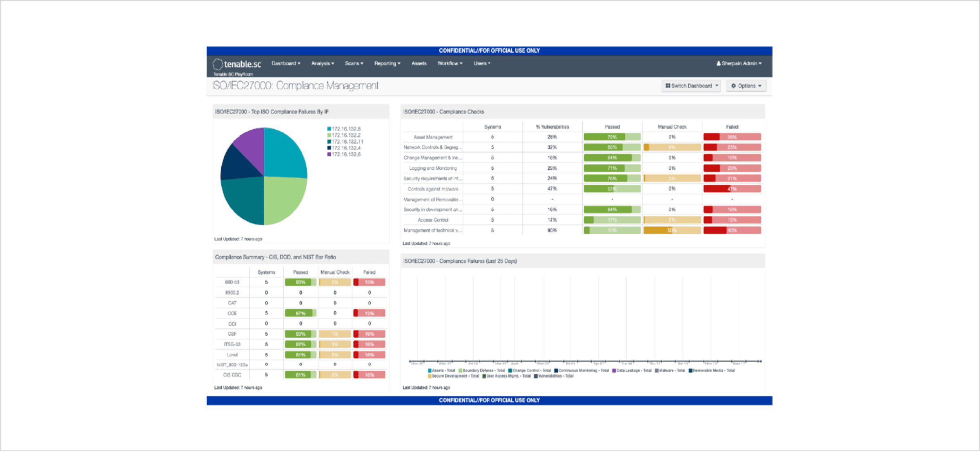This screenshot has width=980, height=452.
Task: Click the gear icon on Options
Action: [x=733, y=86]
